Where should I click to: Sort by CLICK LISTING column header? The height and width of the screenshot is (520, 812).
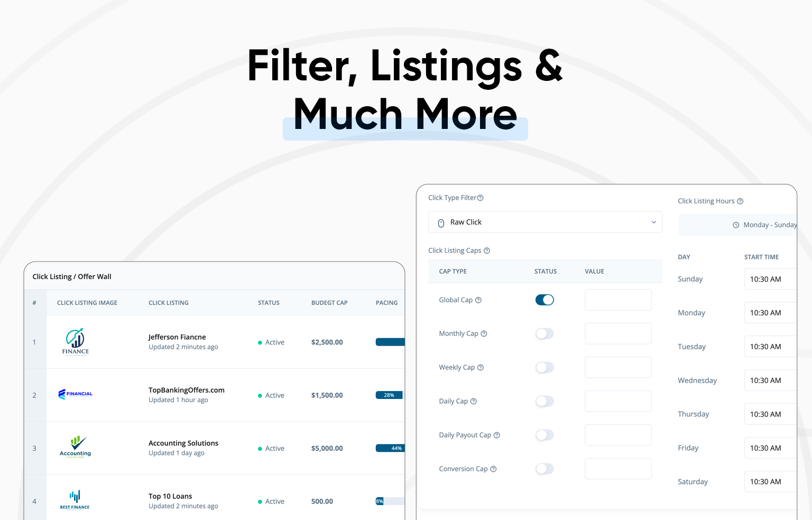[x=169, y=303]
